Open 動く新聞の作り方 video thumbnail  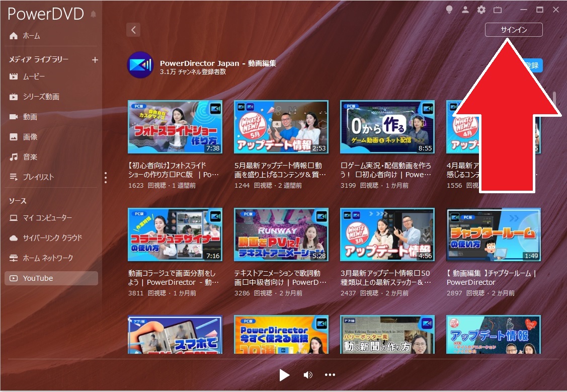coord(387,335)
